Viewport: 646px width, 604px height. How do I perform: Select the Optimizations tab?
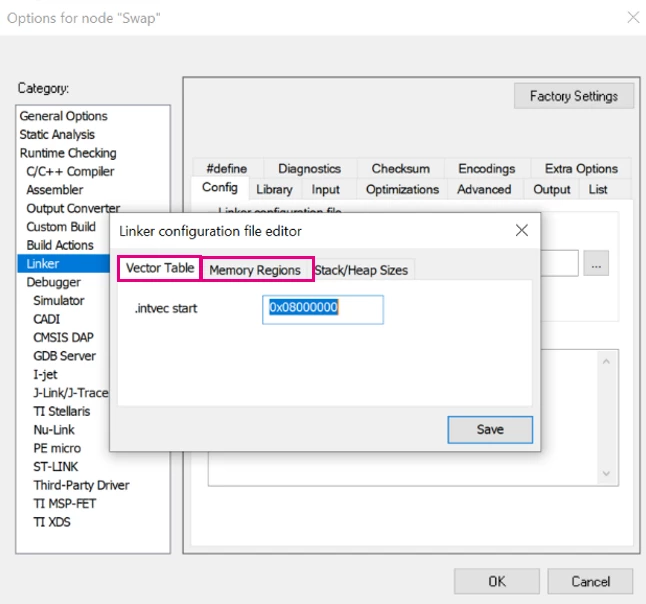point(402,190)
